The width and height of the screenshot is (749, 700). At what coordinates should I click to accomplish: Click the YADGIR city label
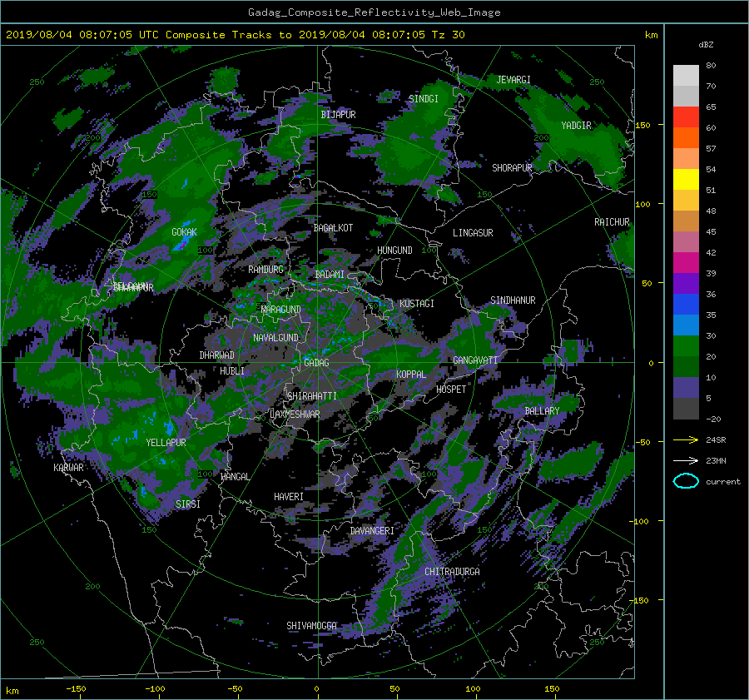576,126
